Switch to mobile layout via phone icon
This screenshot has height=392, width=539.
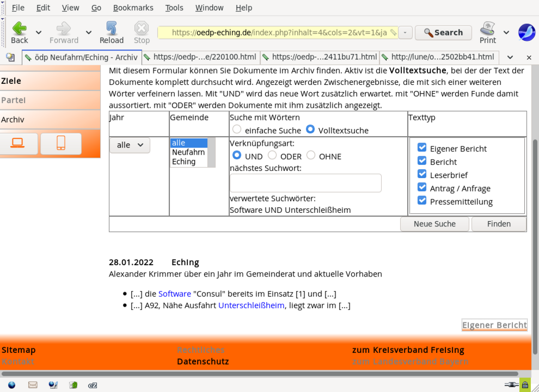pos(60,143)
